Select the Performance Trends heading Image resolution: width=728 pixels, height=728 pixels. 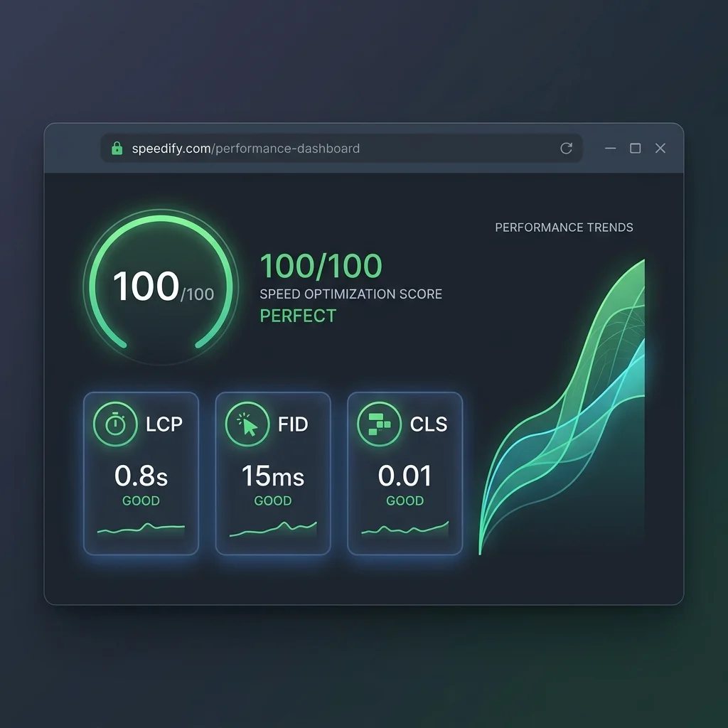pyautogui.click(x=564, y=227)
